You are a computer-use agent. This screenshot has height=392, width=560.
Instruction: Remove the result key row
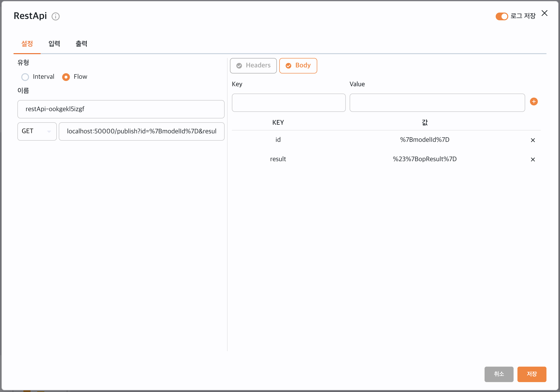(533, 160)
